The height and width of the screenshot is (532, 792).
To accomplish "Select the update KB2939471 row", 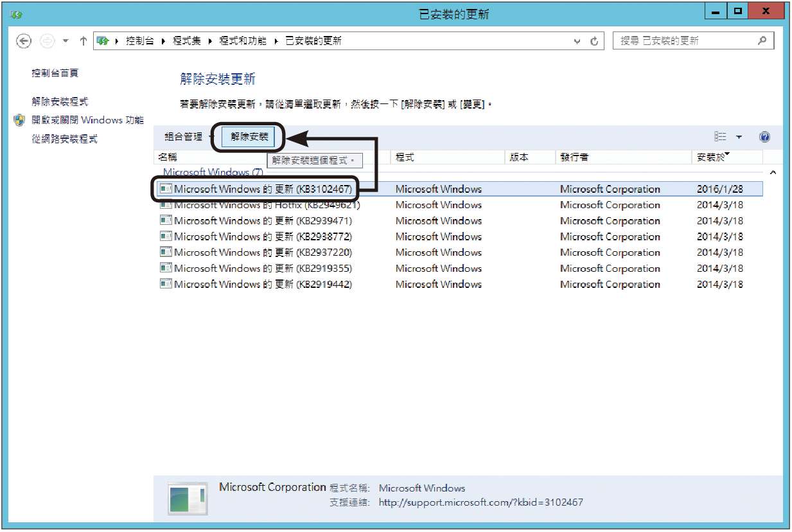I will pyautogui.click(x=461, y=220).
